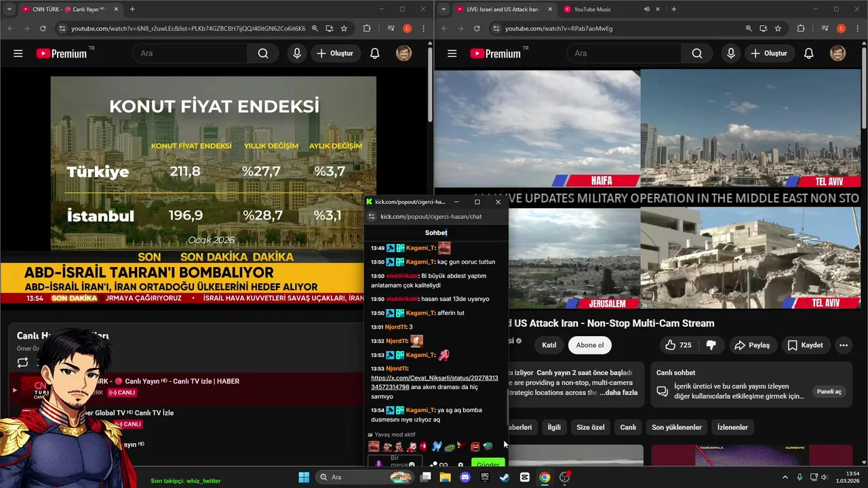
Task: Like the stream showing 725 likes
Action: [x=677, y=345]
